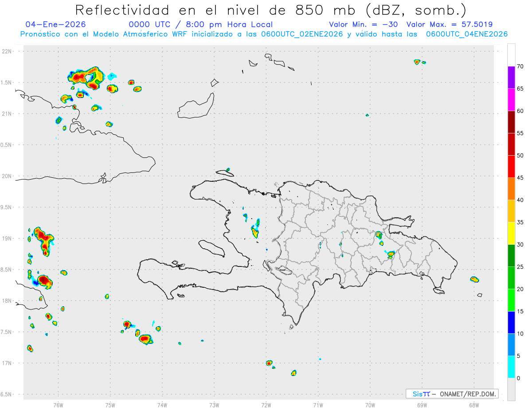This screenshot has width=532, height=411.
Task: Click the colorbar scale label 20
Action: pyautogui.click(x=520, y=289)
